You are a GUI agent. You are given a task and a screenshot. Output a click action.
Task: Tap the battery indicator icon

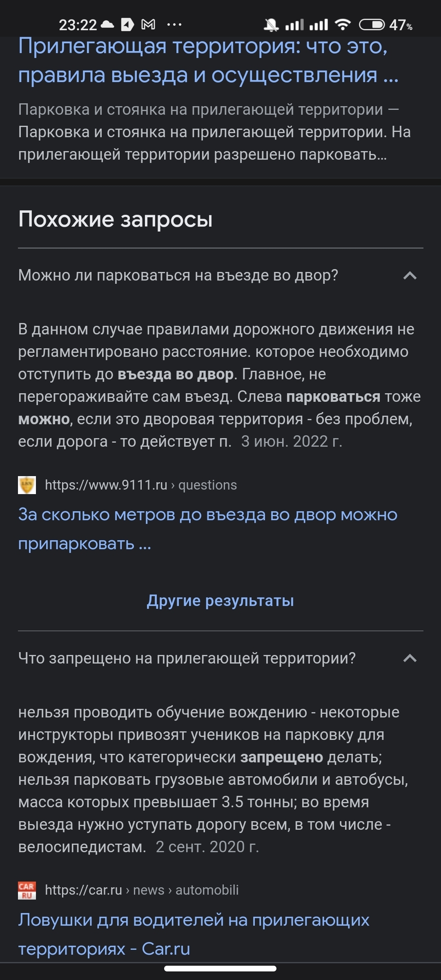pyautogui.click(x=372, y=25)
